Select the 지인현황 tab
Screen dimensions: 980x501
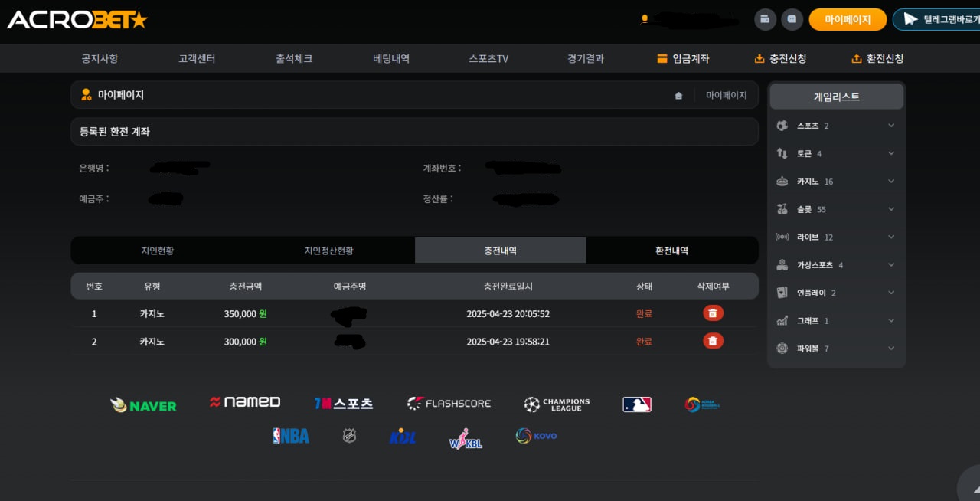157,250
